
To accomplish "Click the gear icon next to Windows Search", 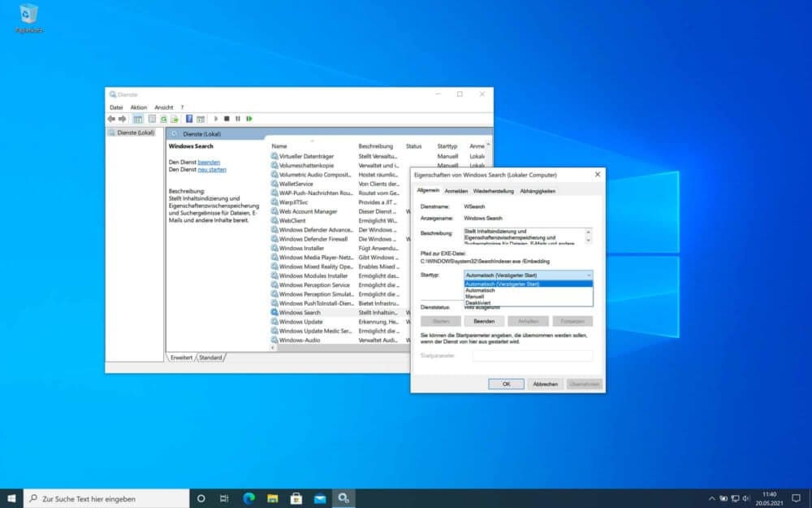I will 274,313.
